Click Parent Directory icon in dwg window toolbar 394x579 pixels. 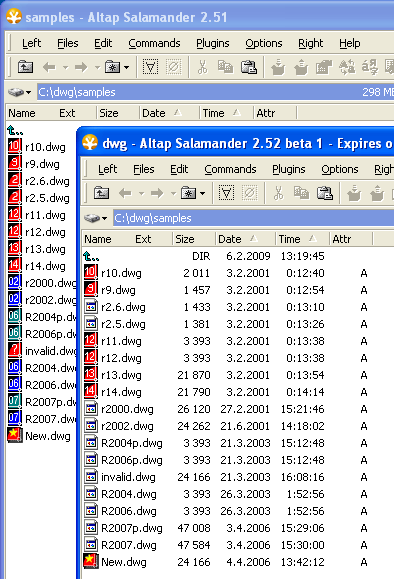[101, 193]
